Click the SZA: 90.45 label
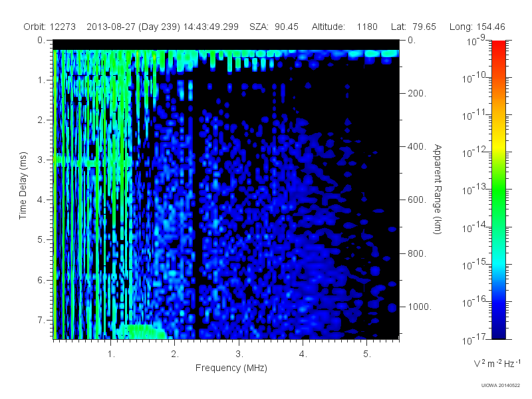532x399 pixels. pyautogui.click(x=274, y=27)
